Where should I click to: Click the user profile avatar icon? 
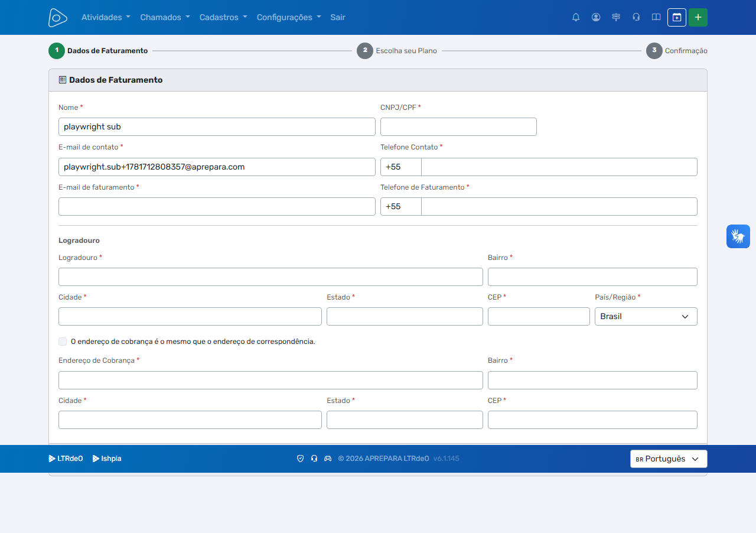596,17
